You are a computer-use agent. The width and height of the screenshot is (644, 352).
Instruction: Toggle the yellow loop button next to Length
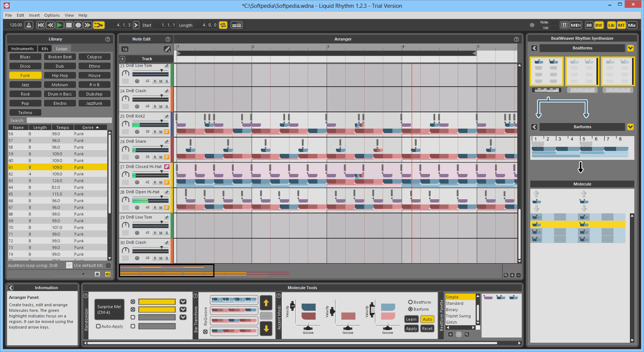coord(223,25)
